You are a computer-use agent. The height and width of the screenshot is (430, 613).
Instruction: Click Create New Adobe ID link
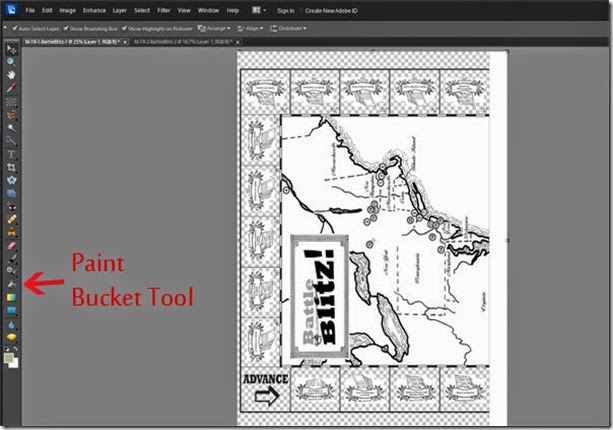click(331, 11)
